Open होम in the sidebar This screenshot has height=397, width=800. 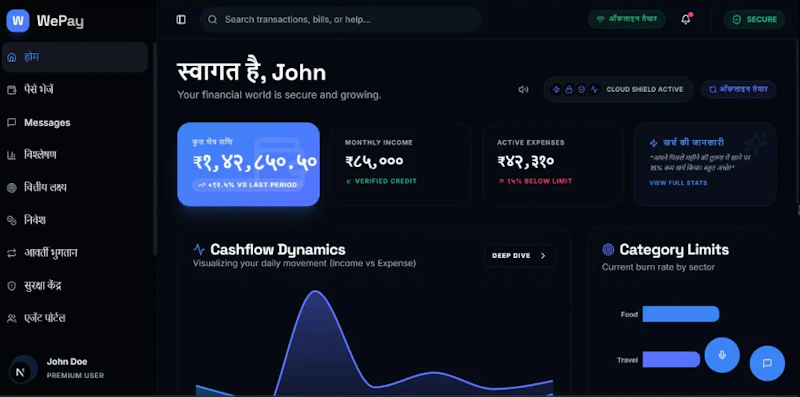point(75,57)
